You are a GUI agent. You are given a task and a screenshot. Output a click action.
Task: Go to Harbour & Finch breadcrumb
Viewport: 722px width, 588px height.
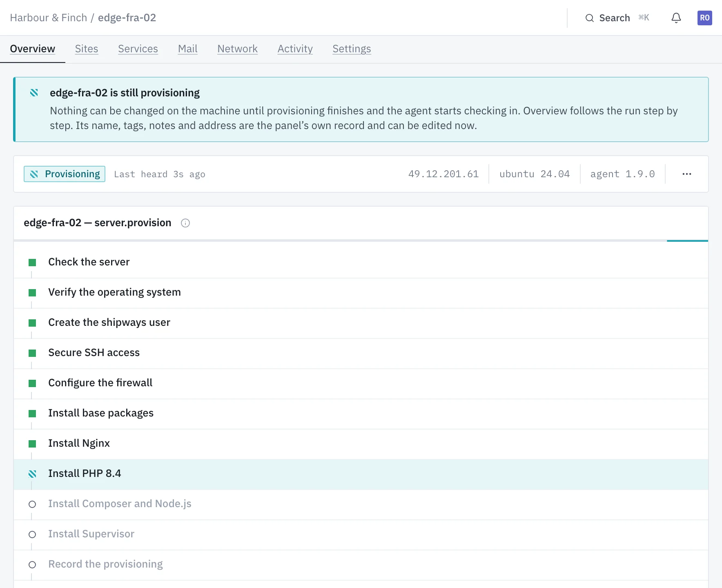coord(49,18)
